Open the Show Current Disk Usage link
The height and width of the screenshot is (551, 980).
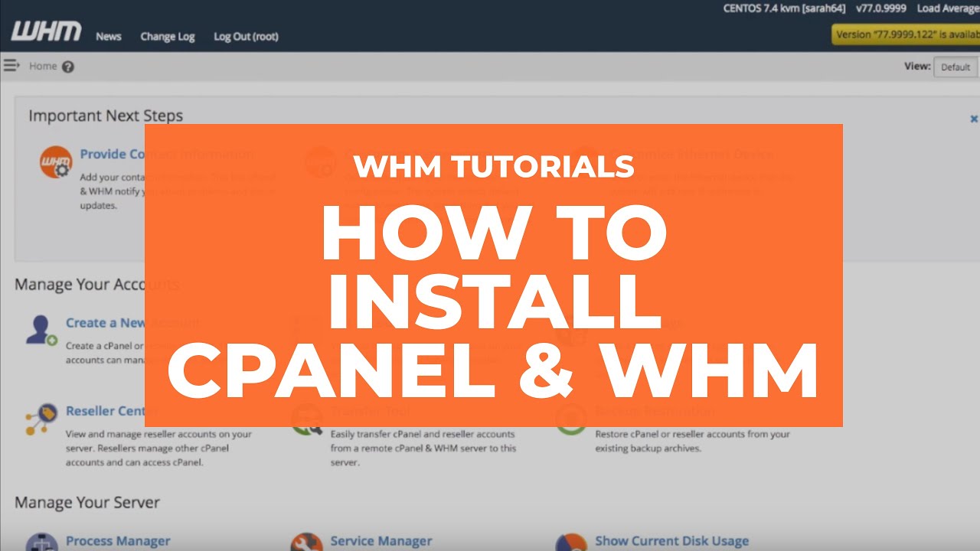click(672, 541)
